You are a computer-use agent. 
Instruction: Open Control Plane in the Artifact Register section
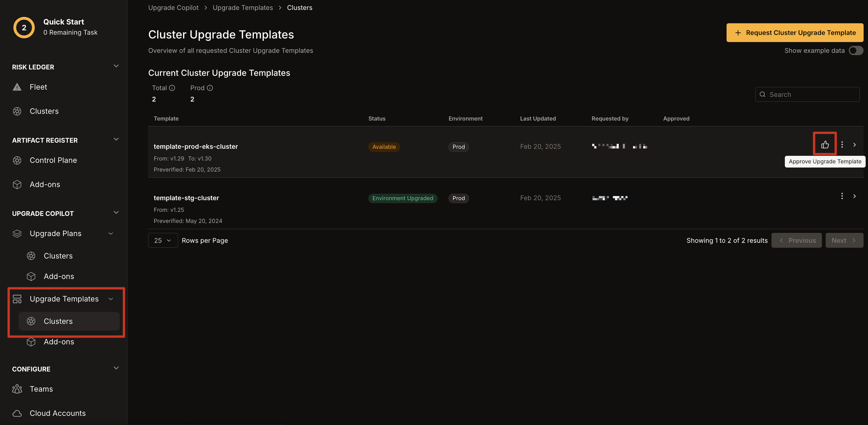click(53, 160)
